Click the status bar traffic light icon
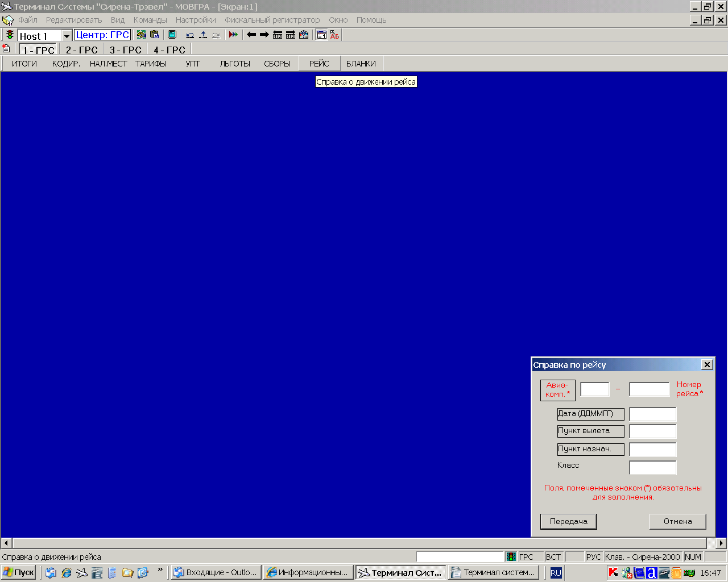The width and height of the screenshot is (728, 582). pos(511,557)
